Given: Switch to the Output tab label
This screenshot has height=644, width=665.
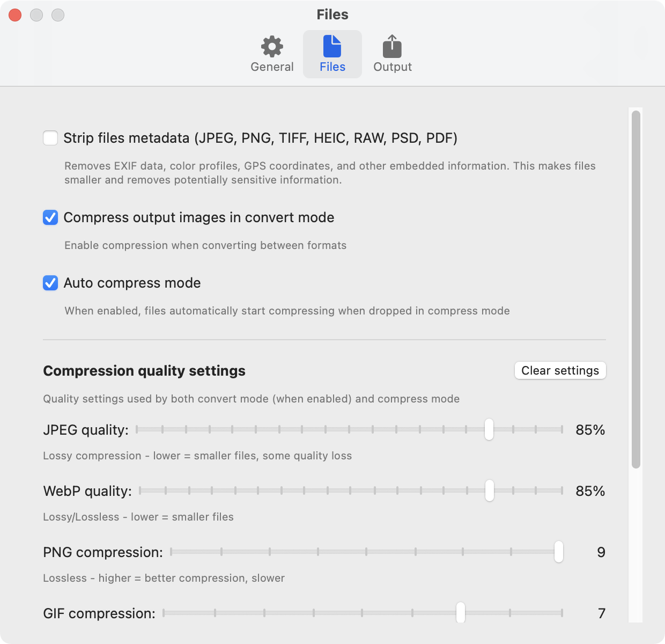Looking at the screenshot, I should [393, 67].
